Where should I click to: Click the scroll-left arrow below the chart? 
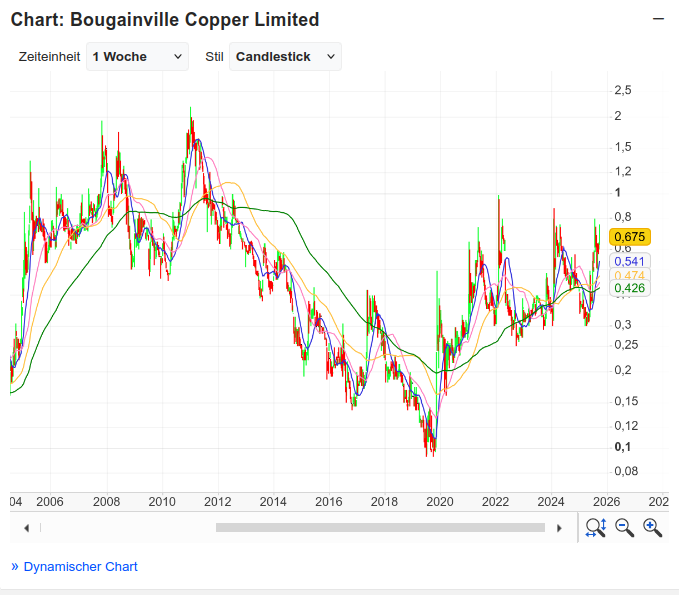click(x=27, y=528)
